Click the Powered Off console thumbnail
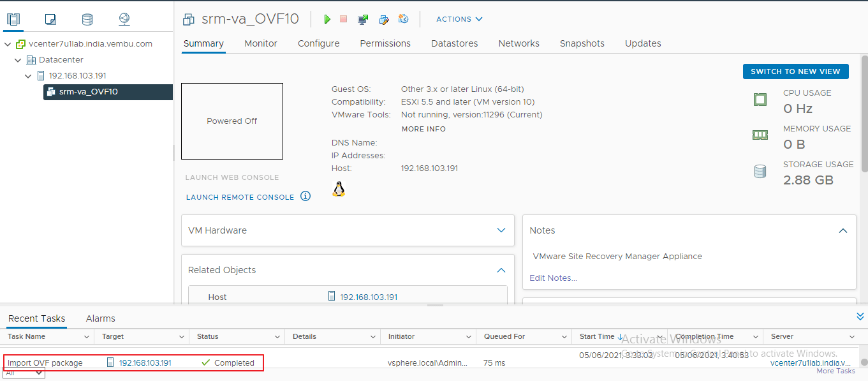Image resolution: width=868 pixels, height=381 pixels. pyautogui.click(x=232, y=121)
